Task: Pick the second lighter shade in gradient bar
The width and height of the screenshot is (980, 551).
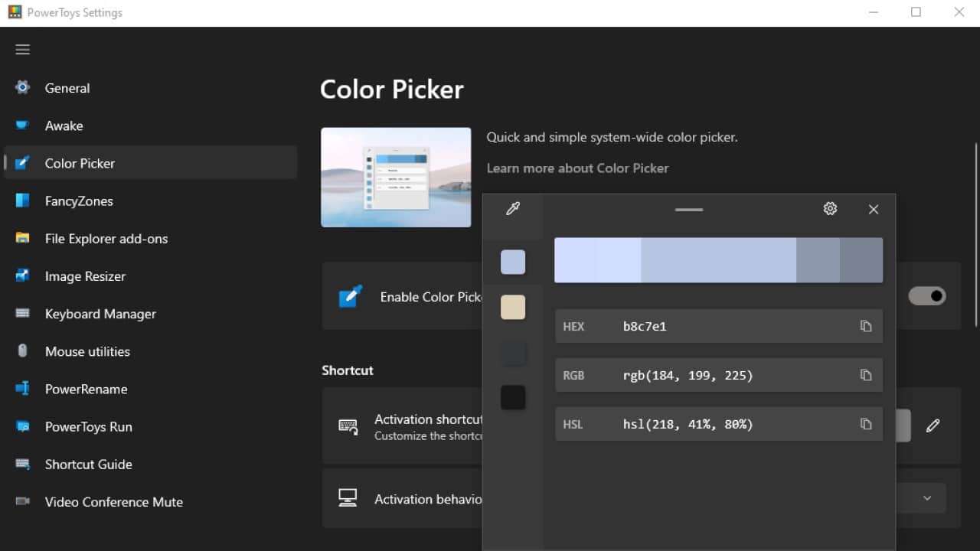Action: [619, 260]
